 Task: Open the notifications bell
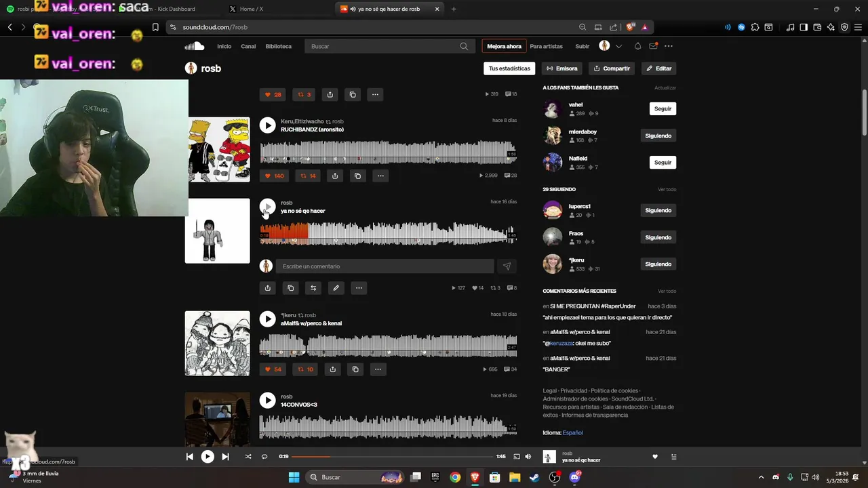tap(637, 46)
